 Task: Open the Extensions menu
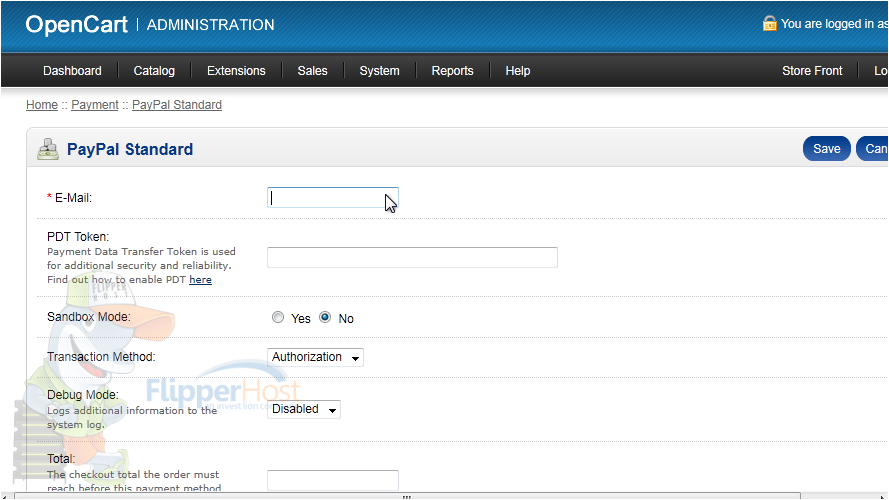[x=236, y=71]
